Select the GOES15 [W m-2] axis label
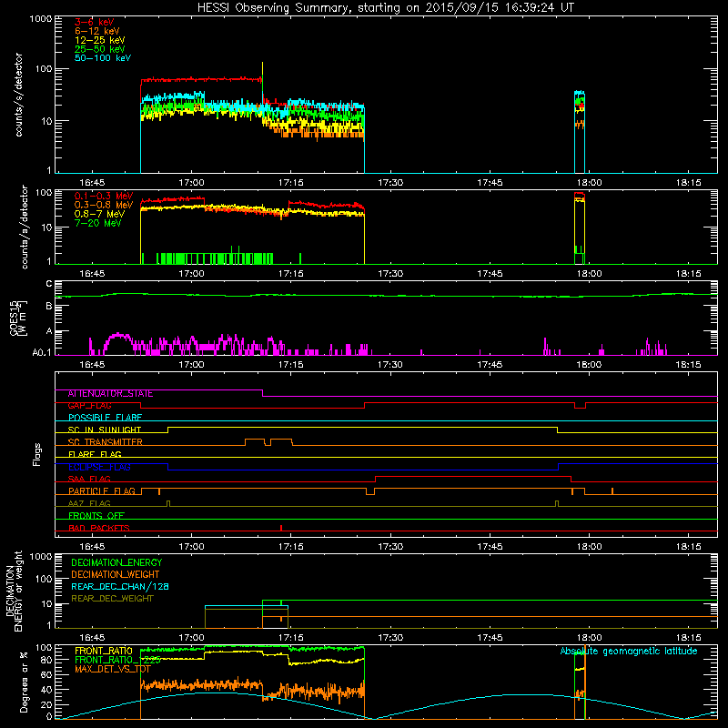This screenshot has width=728, height=728. point(18,318)
